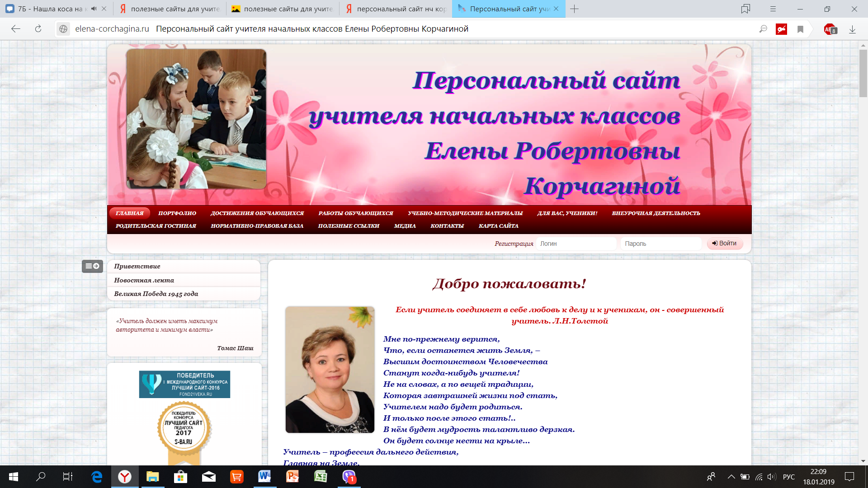Open Viber from the taskbar
Viewport: 868px width, 488px height.
(x=349, y=477)
